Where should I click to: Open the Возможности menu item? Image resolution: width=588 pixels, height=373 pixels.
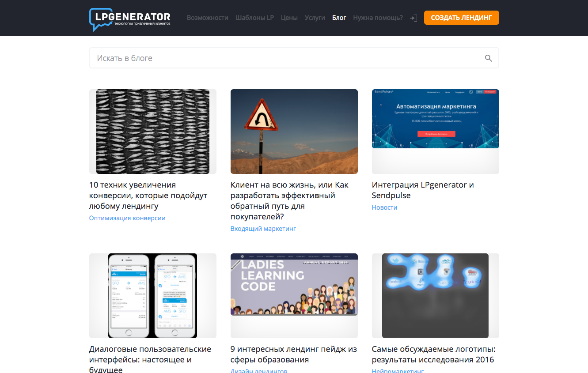[208, 18]
